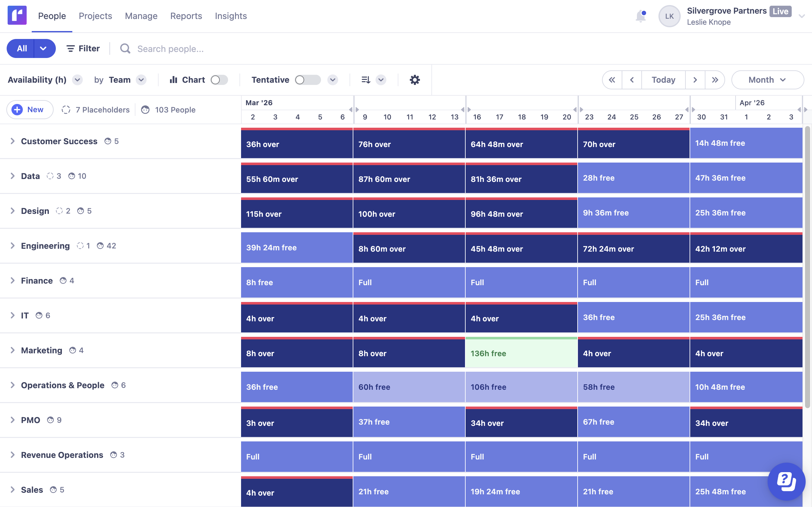This screenshot has height=507, width=812.
Task: Click the search magnifier icon
Action: [x=125, y=48]
